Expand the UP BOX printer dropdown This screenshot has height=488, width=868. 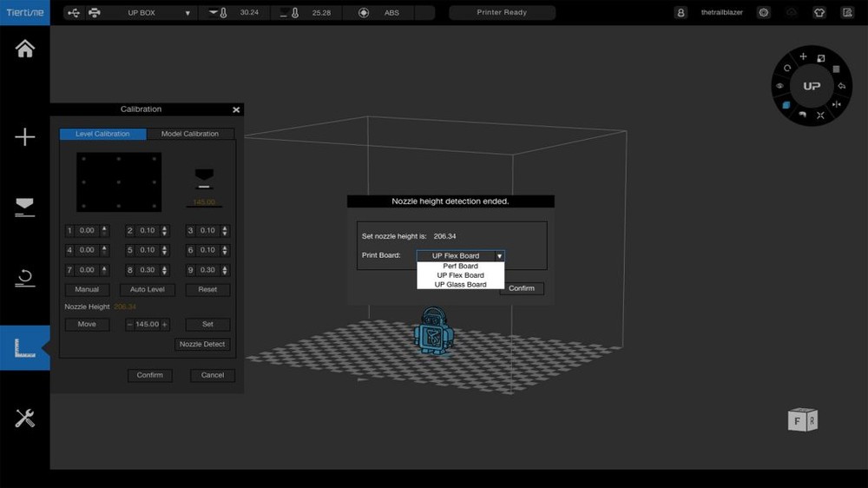point(187,13)
